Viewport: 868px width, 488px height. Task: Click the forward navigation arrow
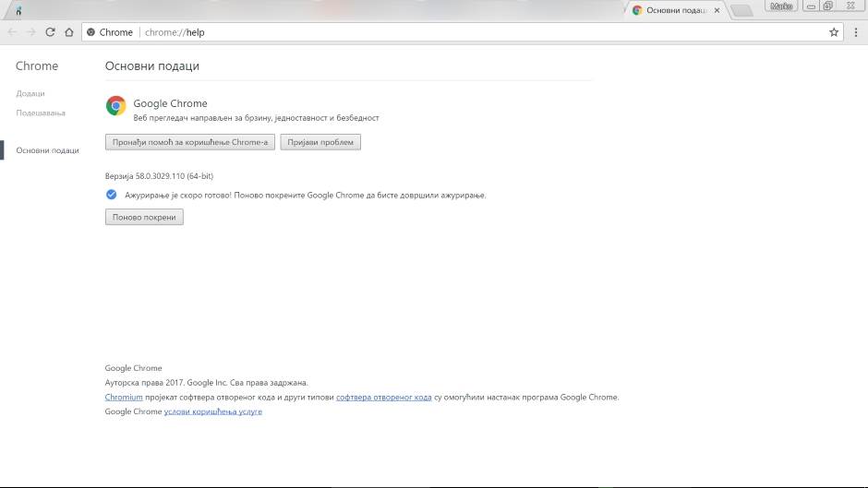point(31,32)
